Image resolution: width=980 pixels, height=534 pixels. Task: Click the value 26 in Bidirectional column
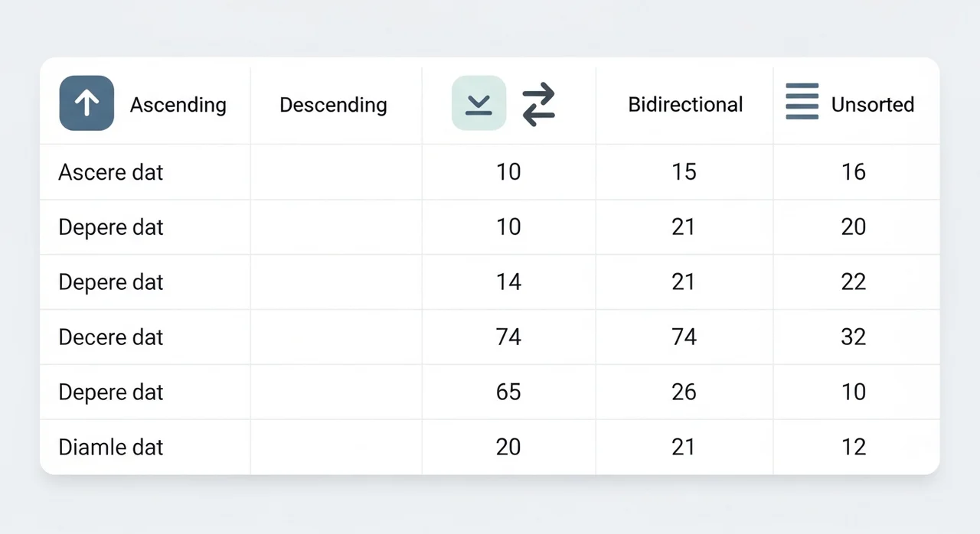coord(684,392)
